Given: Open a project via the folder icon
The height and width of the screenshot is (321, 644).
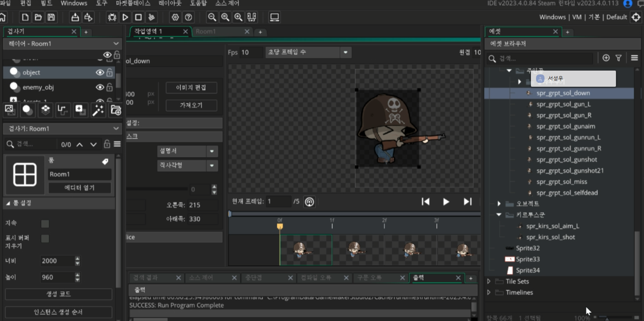Looking at the screenshot, I should pos(38,17).
